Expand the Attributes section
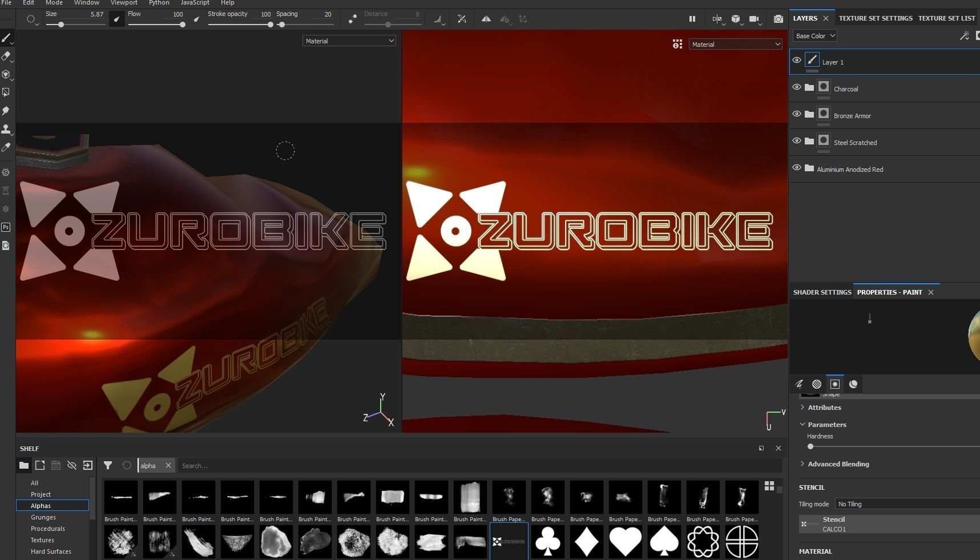The image size is (980, 560). pos(821,408)
